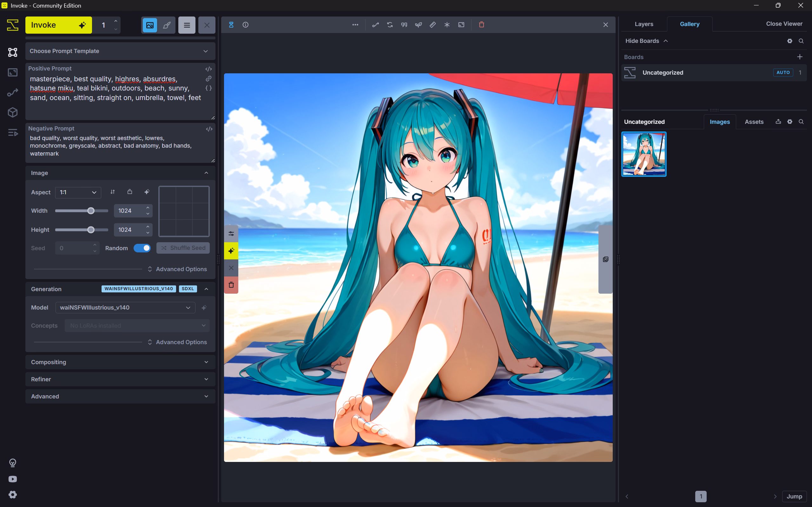Expand the Refiner section
Image resolution: width=812 pixels, height=507 pixels.
(120, 379)
